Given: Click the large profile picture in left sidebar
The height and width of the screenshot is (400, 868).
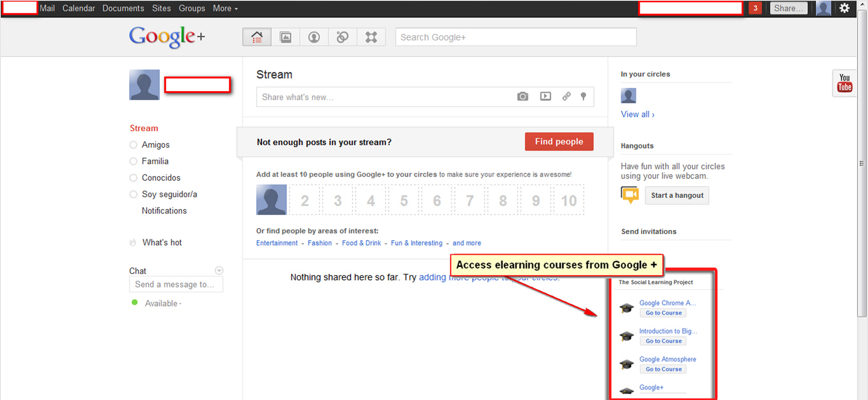Looking at the screenshot, I should coord(144,85).
